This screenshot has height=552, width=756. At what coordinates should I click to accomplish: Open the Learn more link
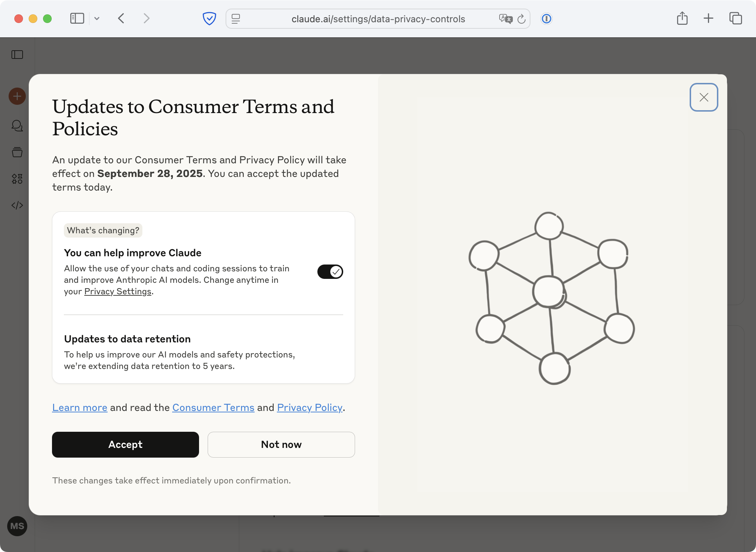click(x=80, y=407)
